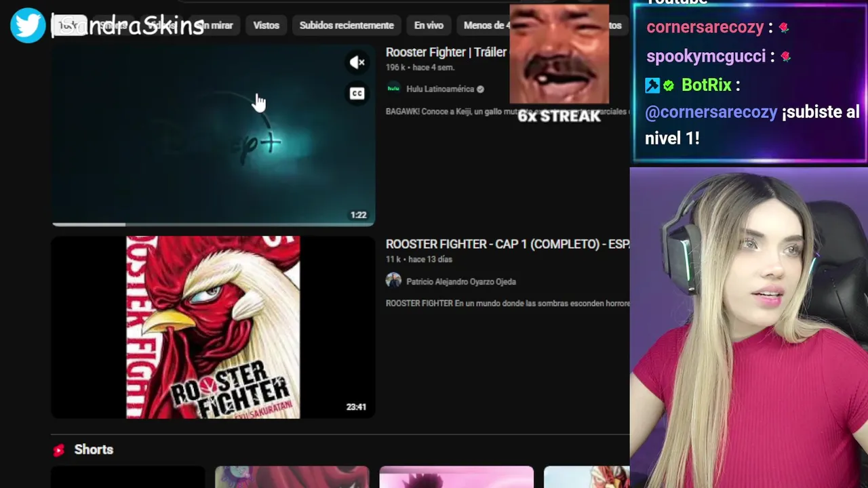The height and width of the screenshot is (488, 868).
Task: Click the '11 k • hace 13 días' text
Action: (418, 259)
